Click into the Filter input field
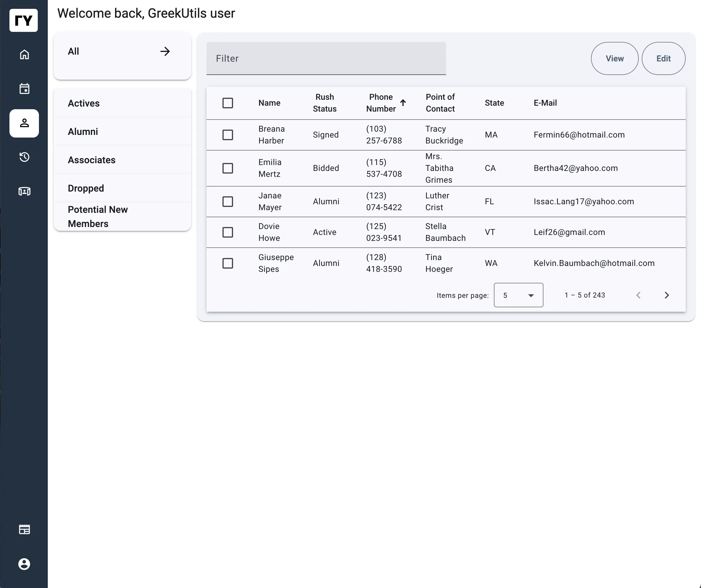This screenshot has height=588, width=701. [x=326, y=58]
